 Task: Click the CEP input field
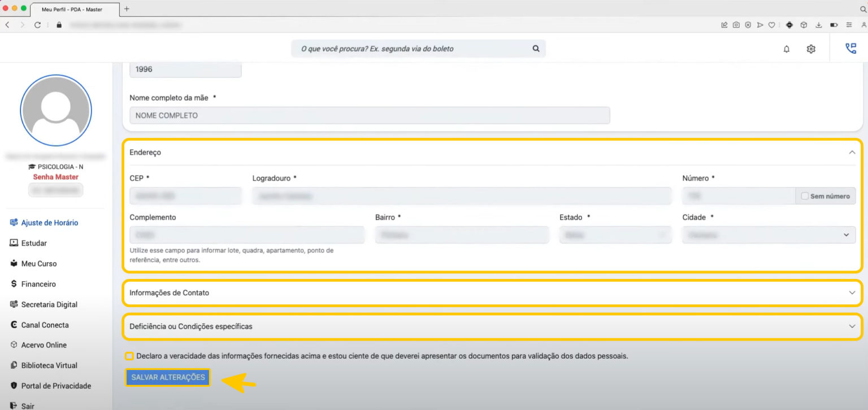[185, 196]
